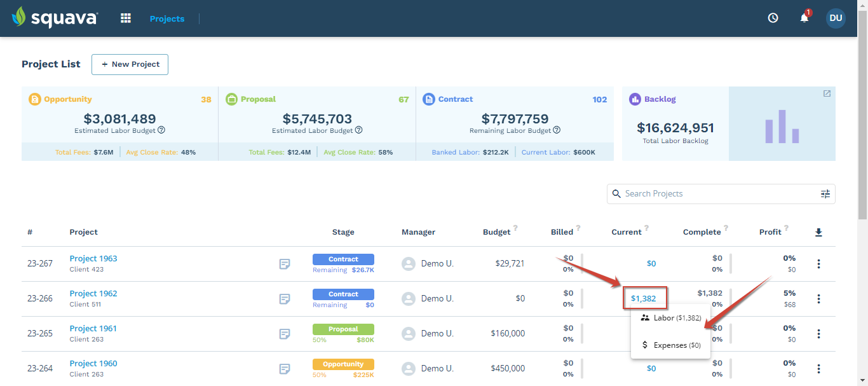
Task: Open the notifications bell
Action: point(804,18)
